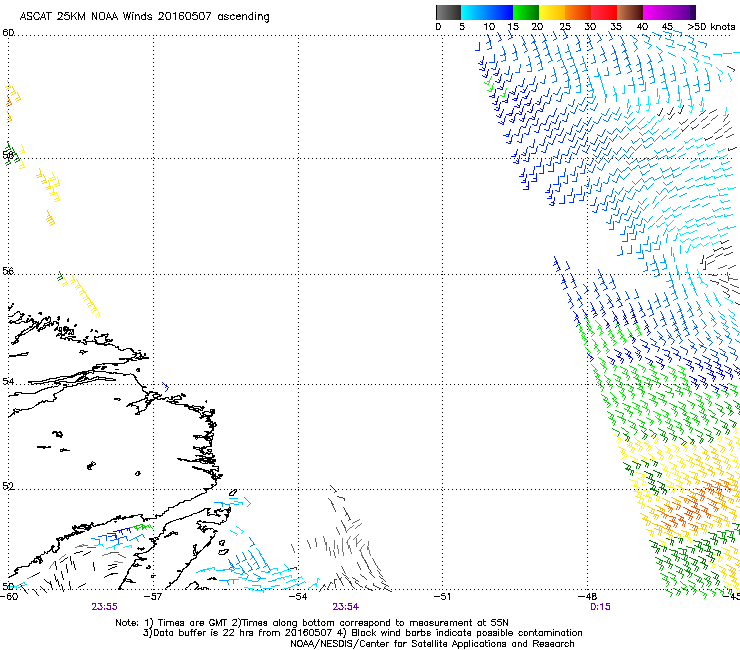Image resolution: width=740 pixels, height=650 pixels.
Task: Click the purple time stamp '0:15'
Action: tap(600, 607)
